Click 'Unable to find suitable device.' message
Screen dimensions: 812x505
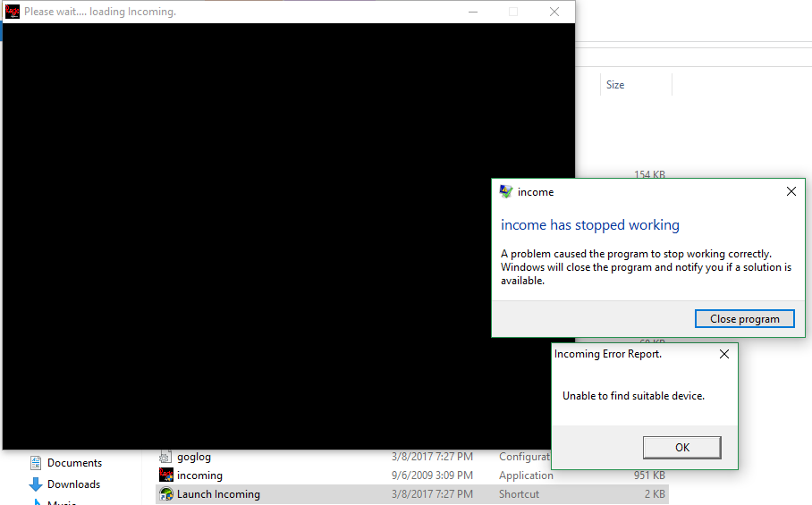tap(633, 396)
